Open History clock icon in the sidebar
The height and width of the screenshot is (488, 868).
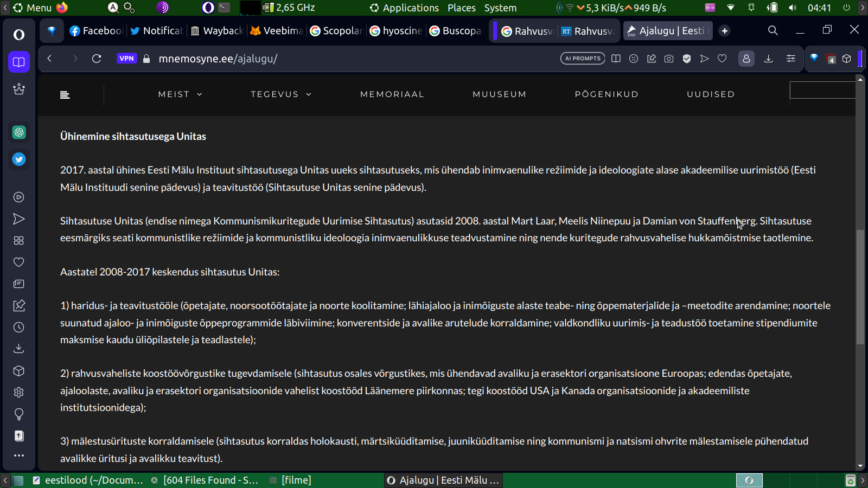click(19, 328)
